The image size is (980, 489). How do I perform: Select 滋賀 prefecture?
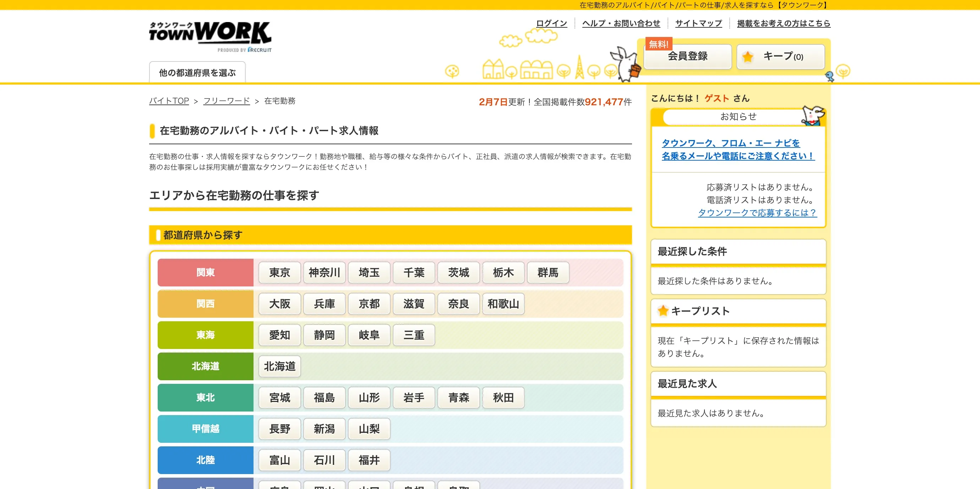pyautogui.click(x=414, y=303)
